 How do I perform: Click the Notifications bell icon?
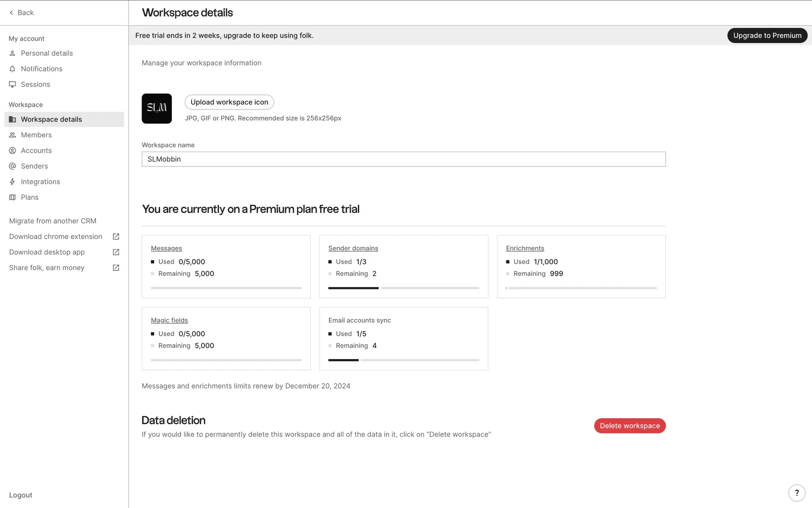point(12,69)
